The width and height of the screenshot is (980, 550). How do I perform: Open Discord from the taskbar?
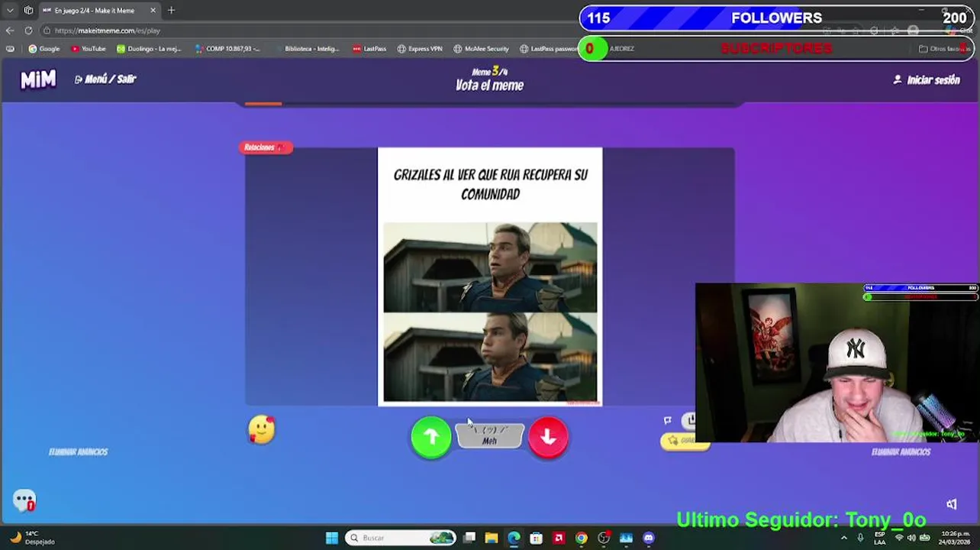[x=649, y=538]
